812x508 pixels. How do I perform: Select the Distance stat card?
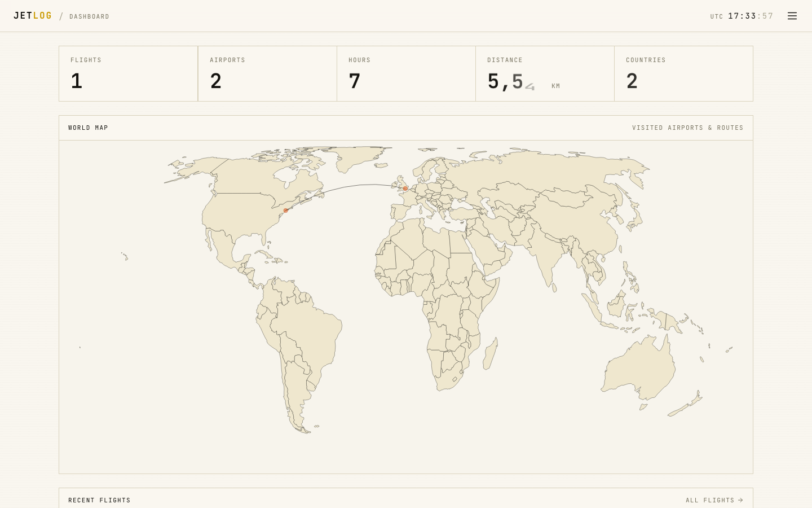[x=545, y=74]
